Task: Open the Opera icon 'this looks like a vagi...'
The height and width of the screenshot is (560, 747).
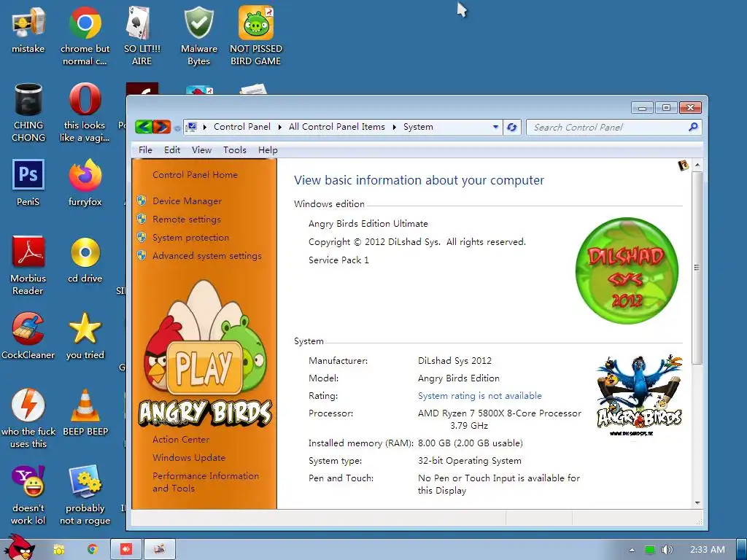Action: [85, 112]
